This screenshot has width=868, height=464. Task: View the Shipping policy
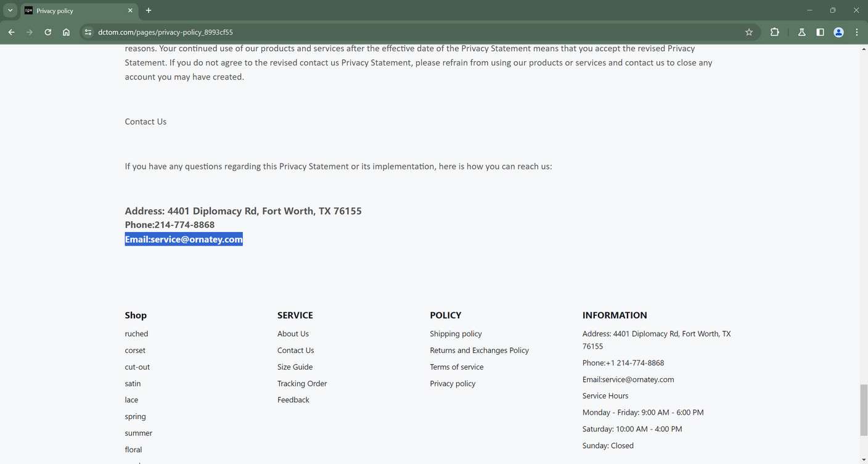tap(456, 334)
